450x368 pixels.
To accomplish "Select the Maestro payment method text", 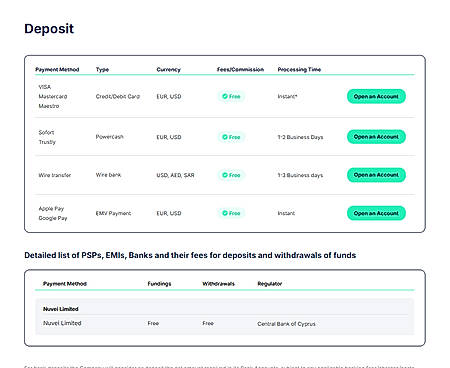I will (49, 106).
